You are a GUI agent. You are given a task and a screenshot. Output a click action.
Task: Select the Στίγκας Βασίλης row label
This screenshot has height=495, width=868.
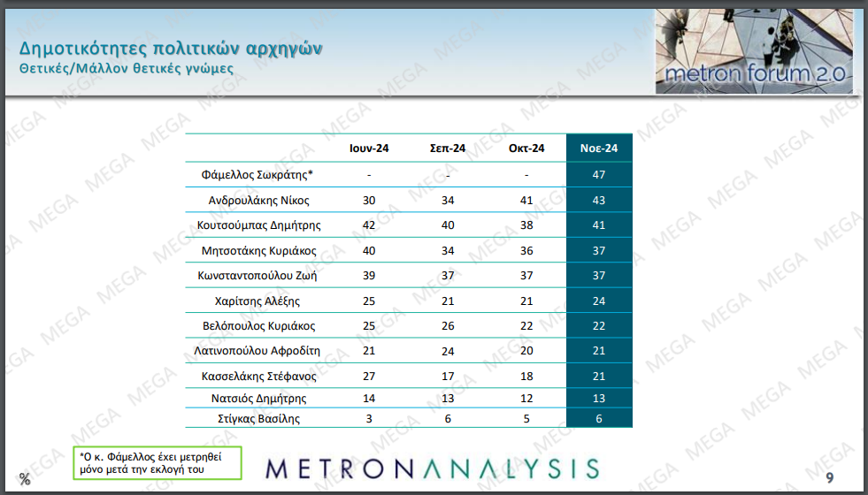point(258,419)
